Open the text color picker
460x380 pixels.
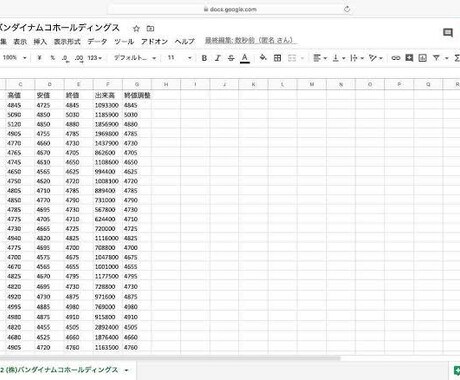click(x=245, y=58)
